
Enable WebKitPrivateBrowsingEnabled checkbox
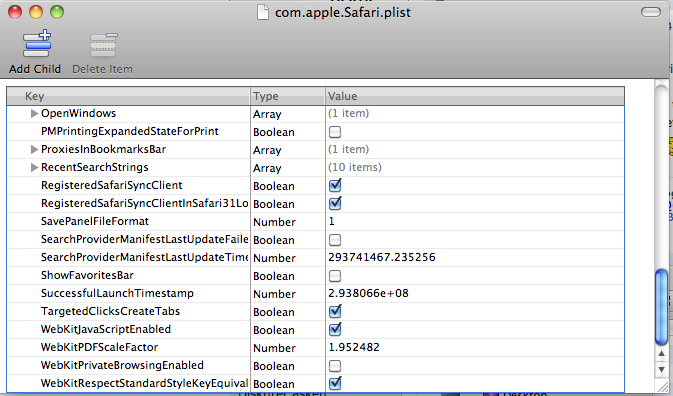(x=335, y=366)
